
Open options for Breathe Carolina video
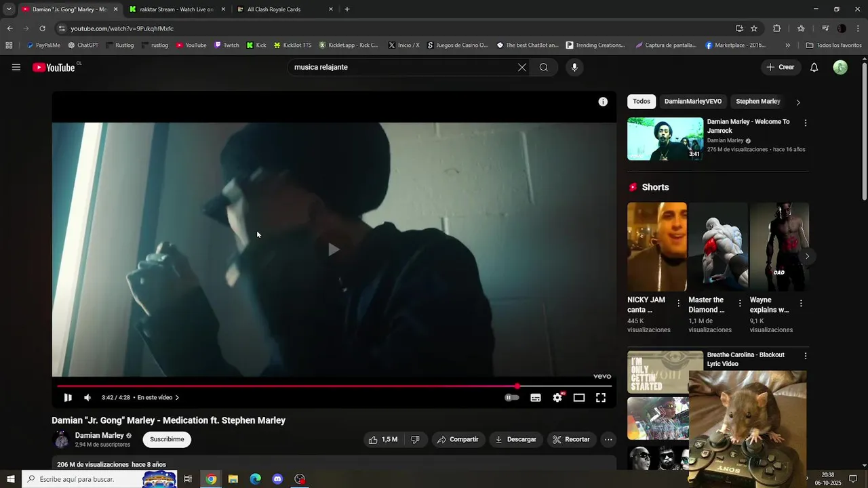coord(806,356)
